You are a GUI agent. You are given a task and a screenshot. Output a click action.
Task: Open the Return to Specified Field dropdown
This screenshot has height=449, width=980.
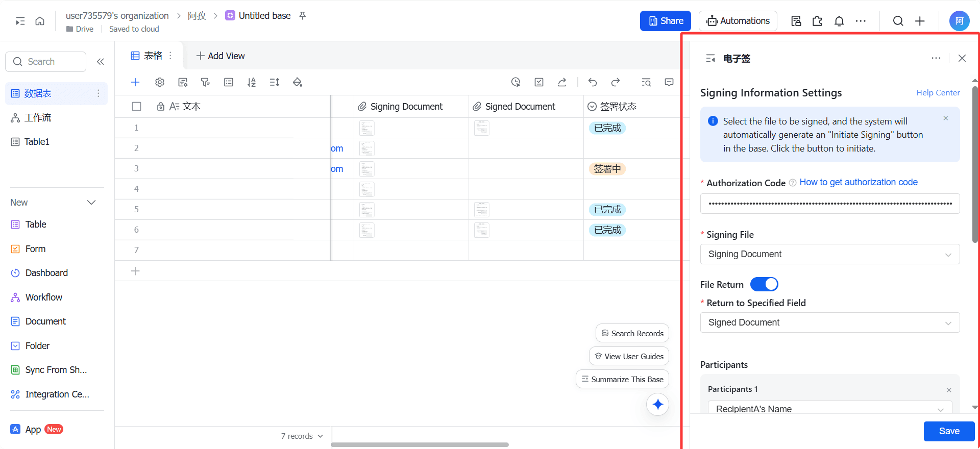point(830,322)
